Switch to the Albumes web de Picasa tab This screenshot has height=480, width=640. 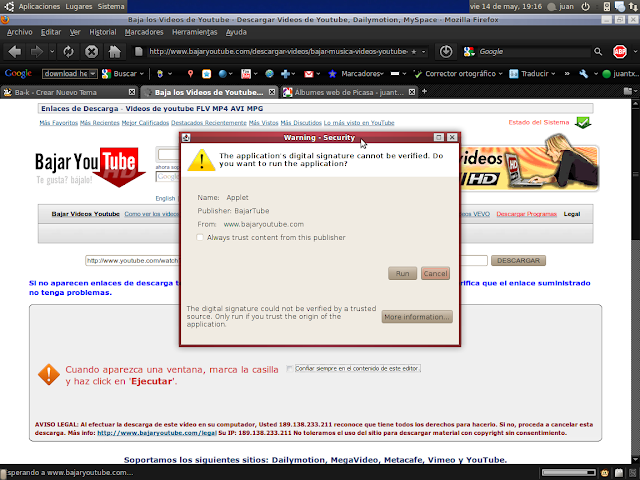click(x=349, y=92)
